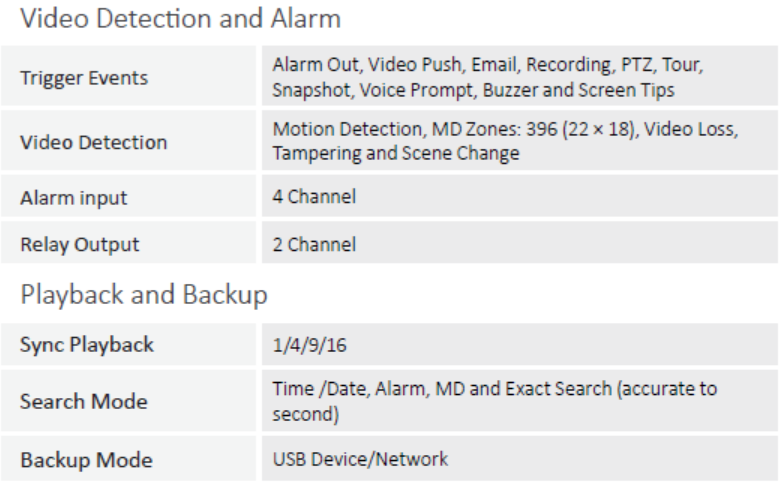Click the 4 Channel value cell

(x=520, y=196)
